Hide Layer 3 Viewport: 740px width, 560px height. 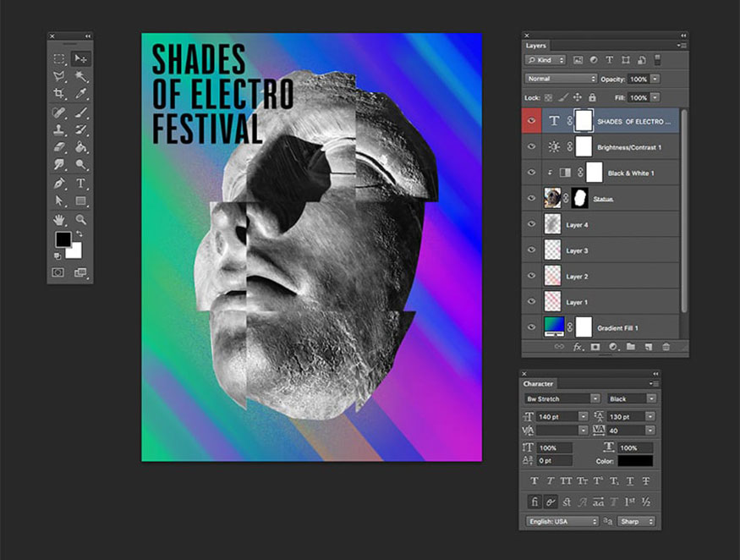tap(531, 250)
